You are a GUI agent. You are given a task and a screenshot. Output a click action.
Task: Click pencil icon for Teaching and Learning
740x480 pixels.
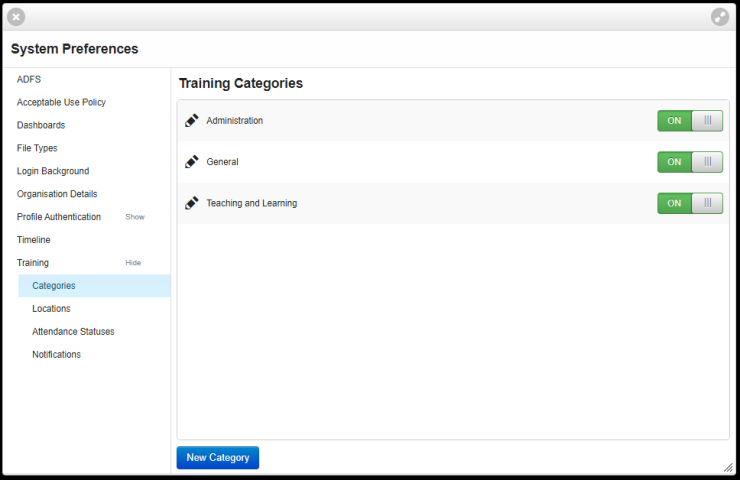[x=192, y=203]
